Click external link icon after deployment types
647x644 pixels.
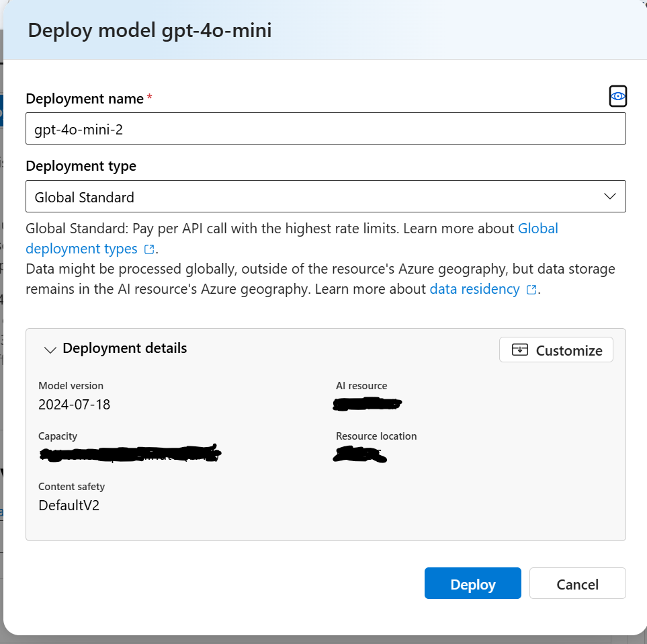(149, 249)
